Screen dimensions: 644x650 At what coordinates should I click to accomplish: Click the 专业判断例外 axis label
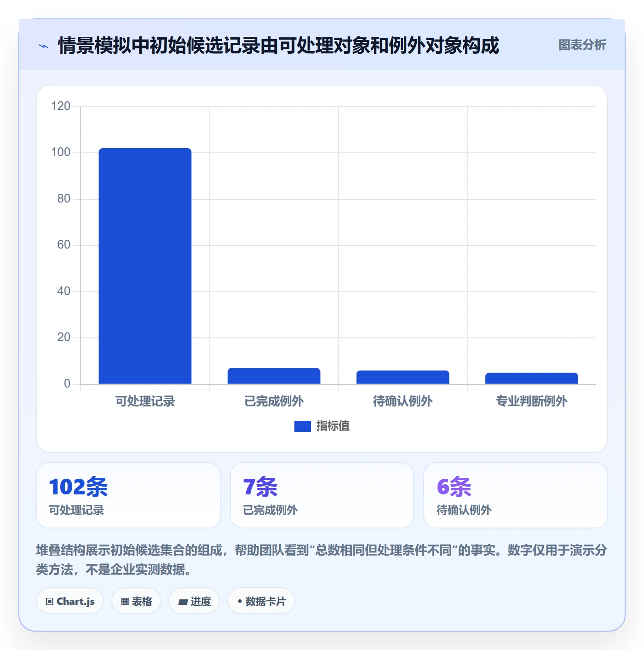[x=531, y=401]
